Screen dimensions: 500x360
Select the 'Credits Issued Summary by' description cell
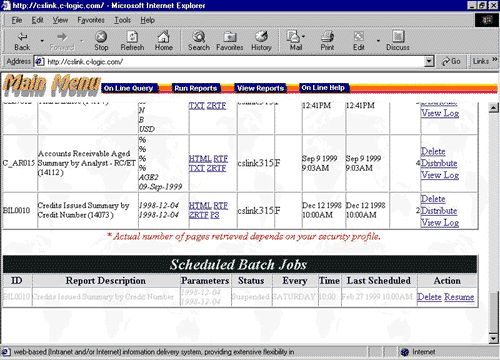tap(88, 210)
